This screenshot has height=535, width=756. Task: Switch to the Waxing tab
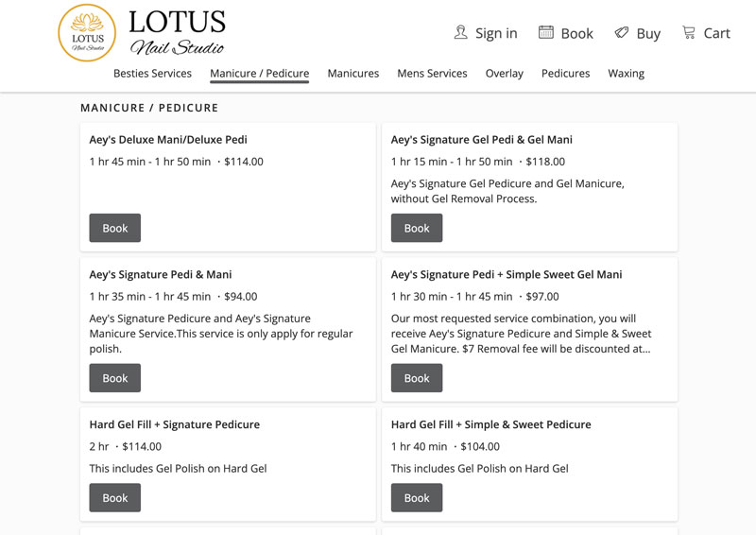[626, 74]
